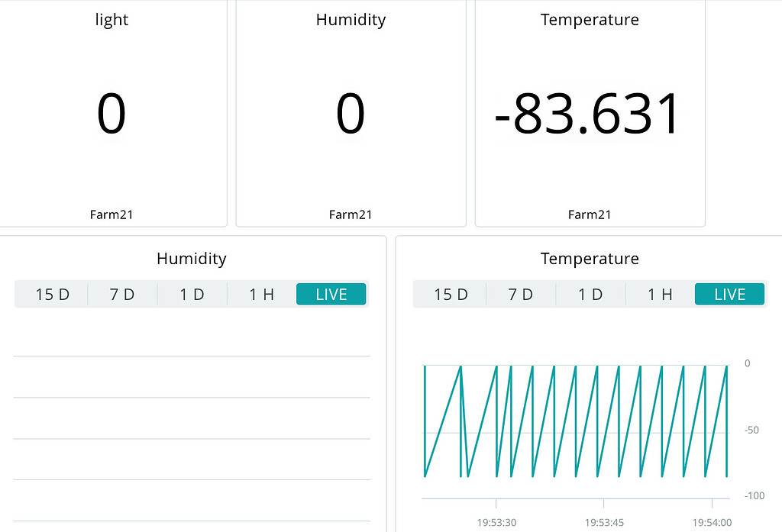This screenshot has width=782, height=532.
Task: Click the 19:53:30 time axis marker
Action: pyautogui.click(x=496, y=523)
